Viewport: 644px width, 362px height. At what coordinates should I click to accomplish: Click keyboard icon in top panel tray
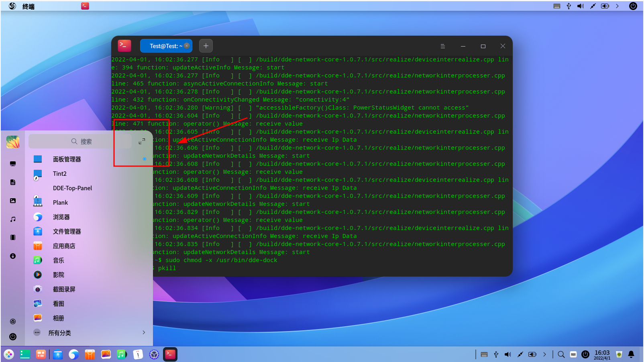(557, 6)
